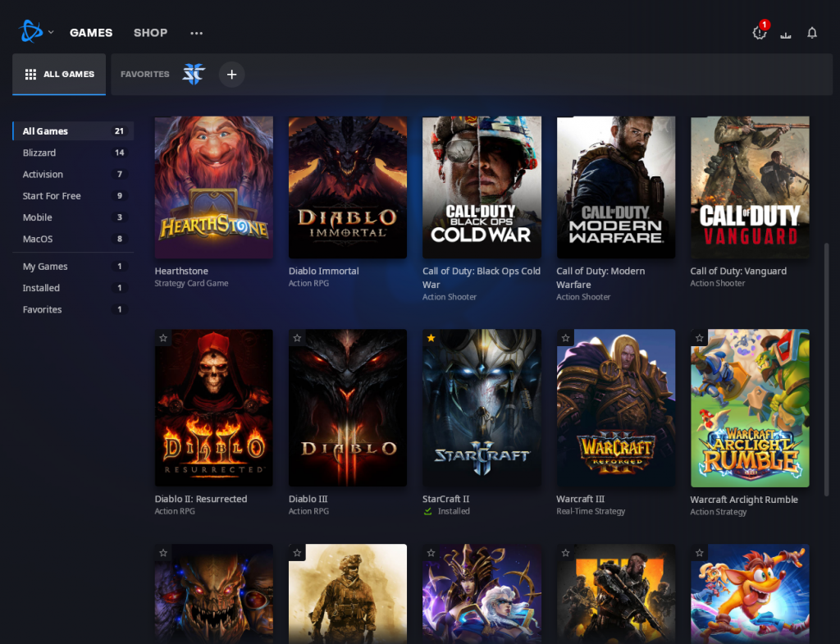Screen dimensions: 840x644
Task: Click the FAVORITES label in the tab bar
Action: pos(144,74)
